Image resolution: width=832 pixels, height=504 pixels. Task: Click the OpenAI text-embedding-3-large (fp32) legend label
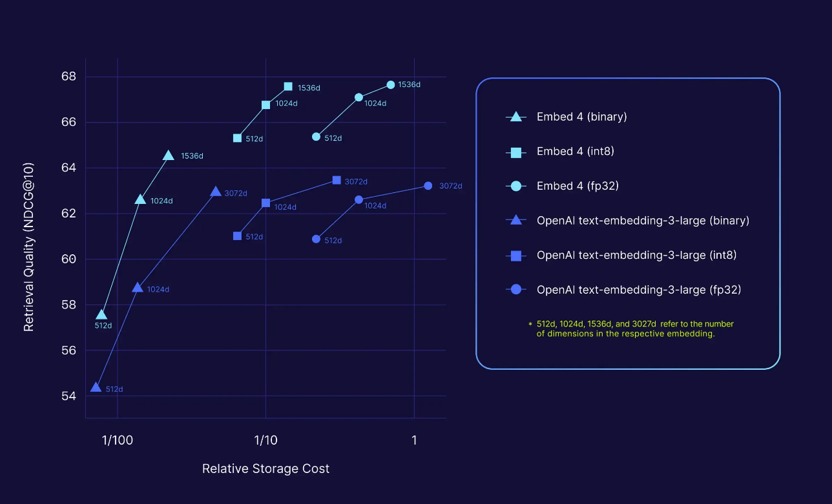[x=639, y=290]
